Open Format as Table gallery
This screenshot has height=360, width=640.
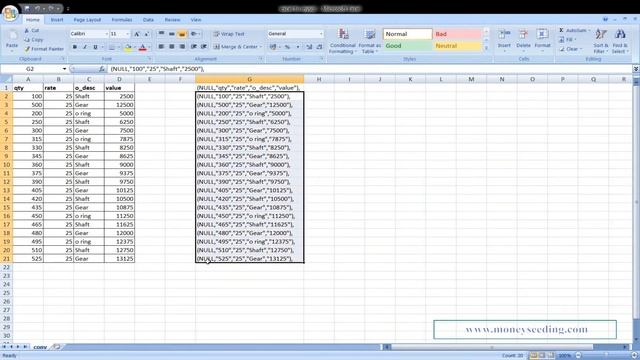pos(369,41)
